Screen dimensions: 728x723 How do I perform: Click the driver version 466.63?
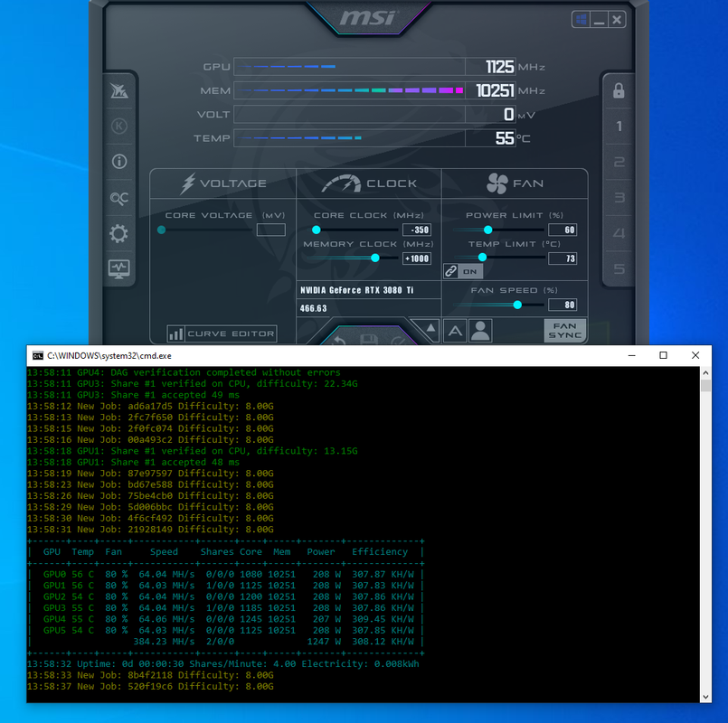314,308
